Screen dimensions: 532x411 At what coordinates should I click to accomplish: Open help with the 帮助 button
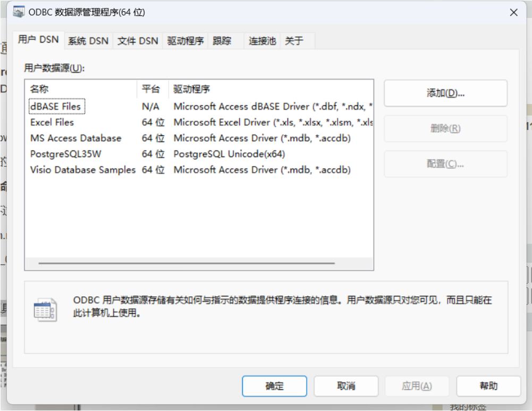coord(488,386)
